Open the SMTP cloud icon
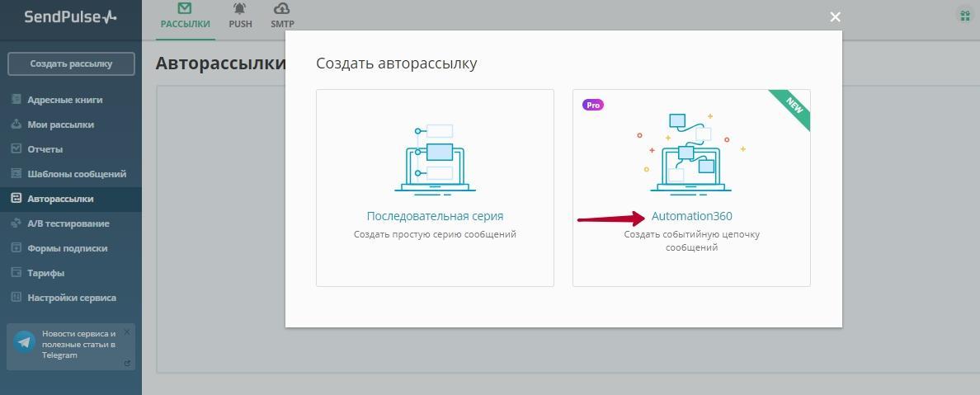Image resolution: width=980 pixels, height=395 pixels. [x=282, y=9]
